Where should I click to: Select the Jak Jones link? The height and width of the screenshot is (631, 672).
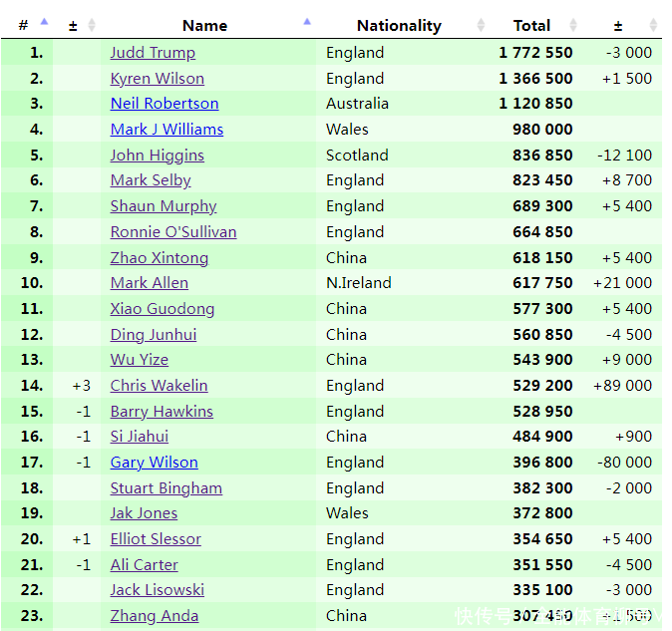click(144, 513)
